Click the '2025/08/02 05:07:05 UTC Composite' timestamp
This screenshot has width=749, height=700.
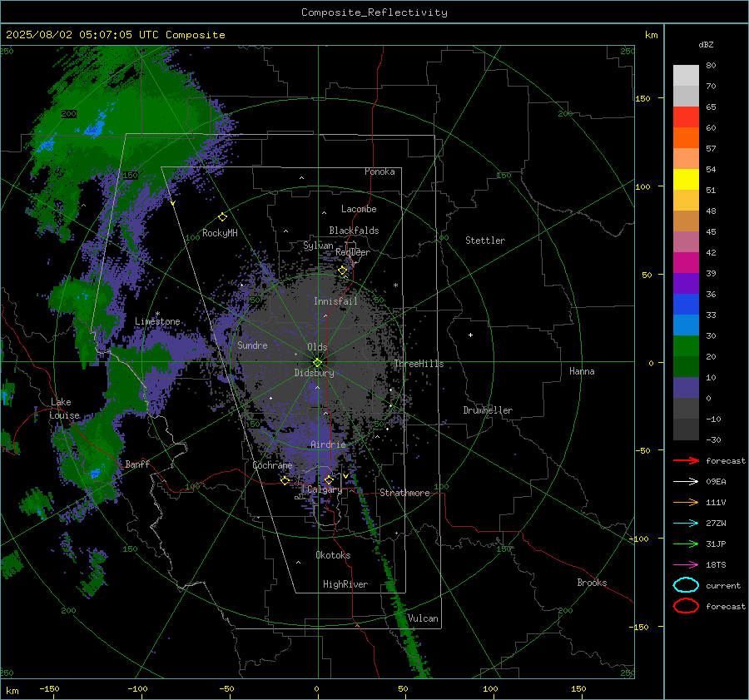pos(116,35)
